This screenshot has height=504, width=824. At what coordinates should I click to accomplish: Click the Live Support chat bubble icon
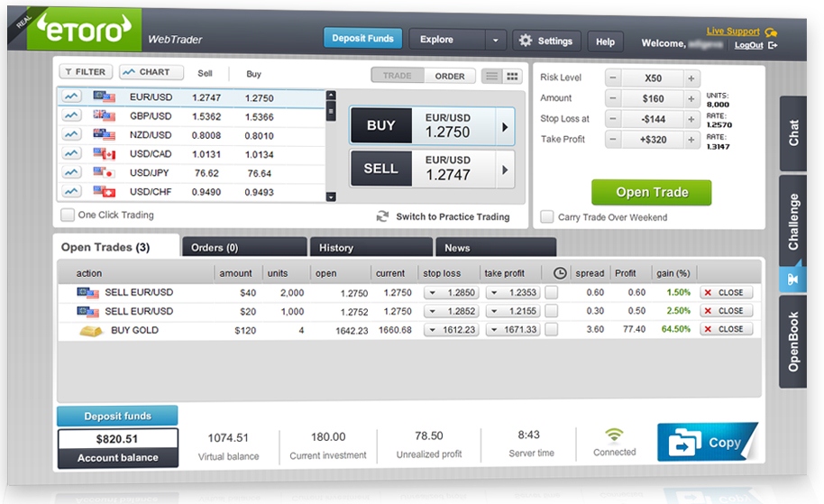pyautogui.click(x=771, y=32)
